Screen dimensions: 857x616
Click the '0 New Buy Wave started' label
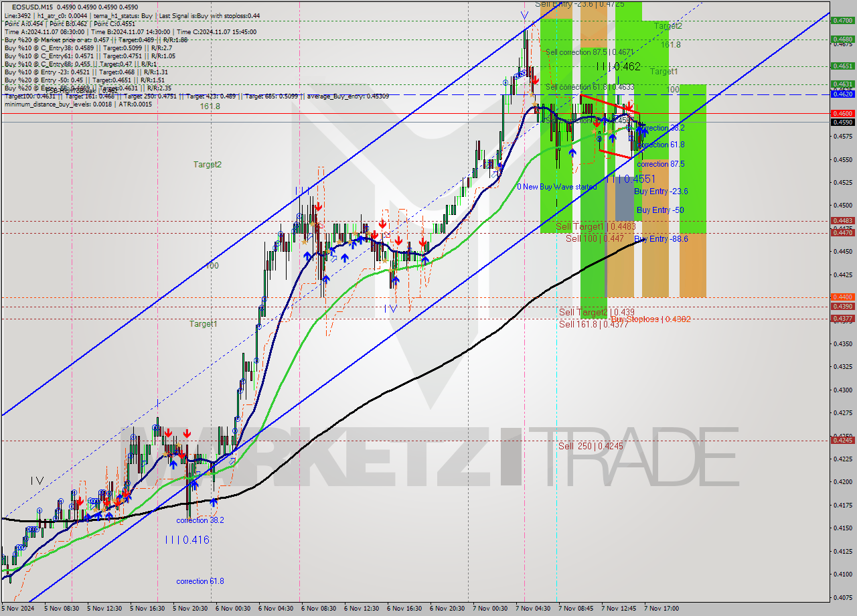click(556, 187)
